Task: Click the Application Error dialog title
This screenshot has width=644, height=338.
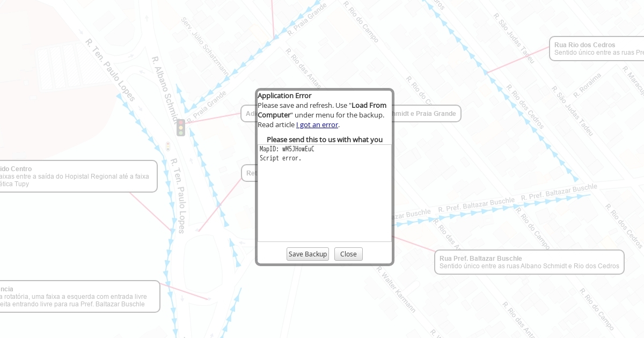Action: tap(284, 95)
